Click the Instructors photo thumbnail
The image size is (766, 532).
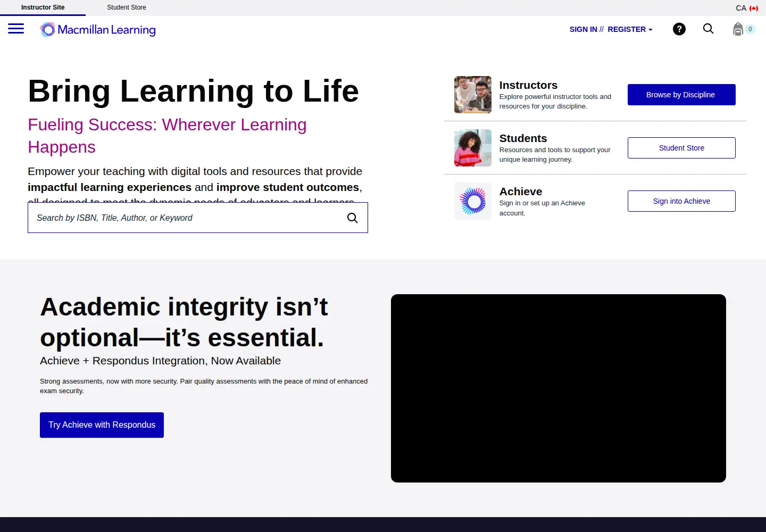(x=473, y=95)
